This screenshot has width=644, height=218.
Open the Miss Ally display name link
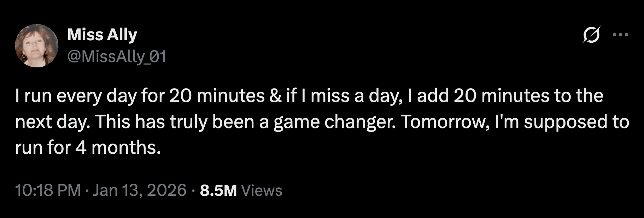[x=102, y=35]
